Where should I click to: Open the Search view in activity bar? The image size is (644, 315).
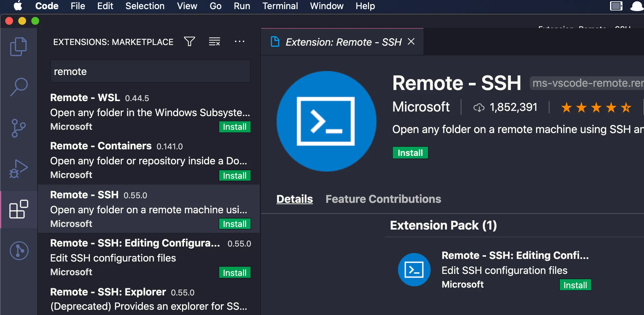tap(19, 87)
